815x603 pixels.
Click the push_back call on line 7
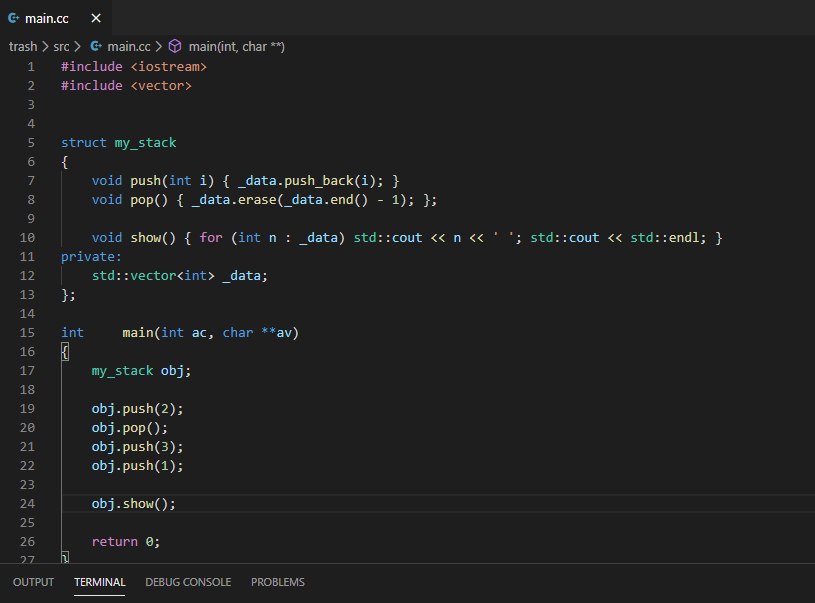tap(319, 181)
